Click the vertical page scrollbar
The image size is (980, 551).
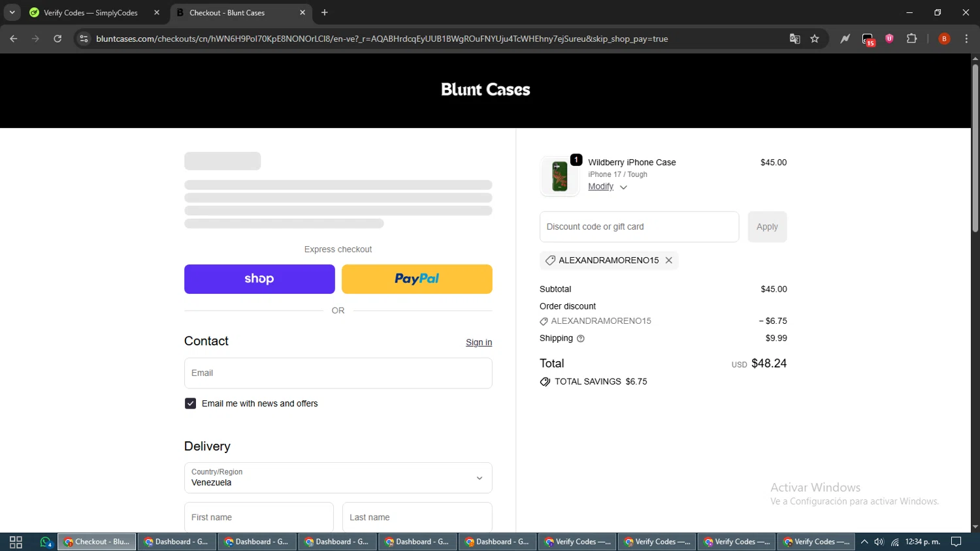[975, 149]
